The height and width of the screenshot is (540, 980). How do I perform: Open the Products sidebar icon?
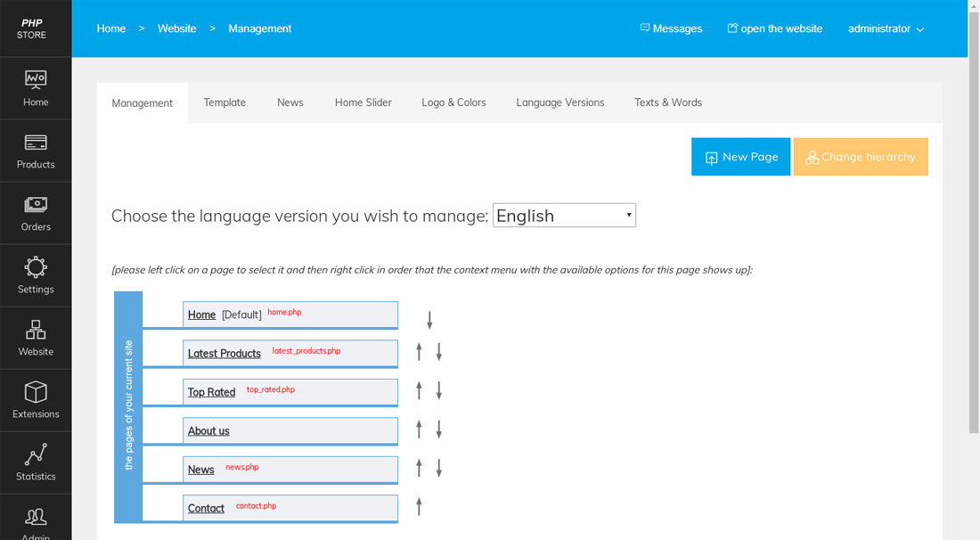36,151
